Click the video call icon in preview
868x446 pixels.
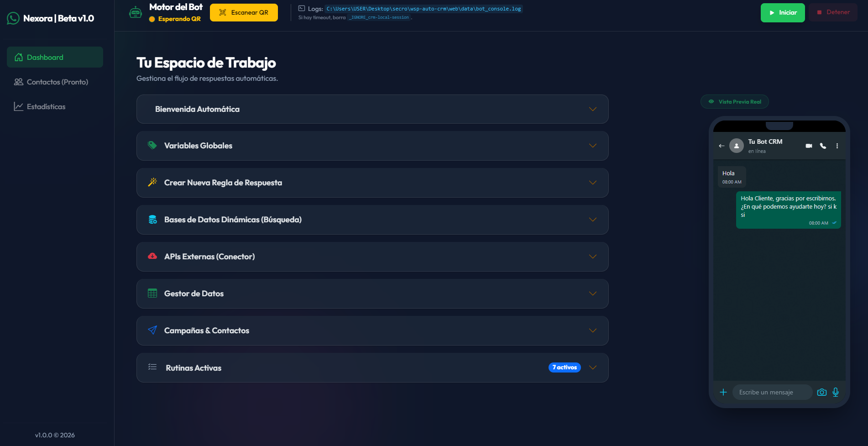809,146
